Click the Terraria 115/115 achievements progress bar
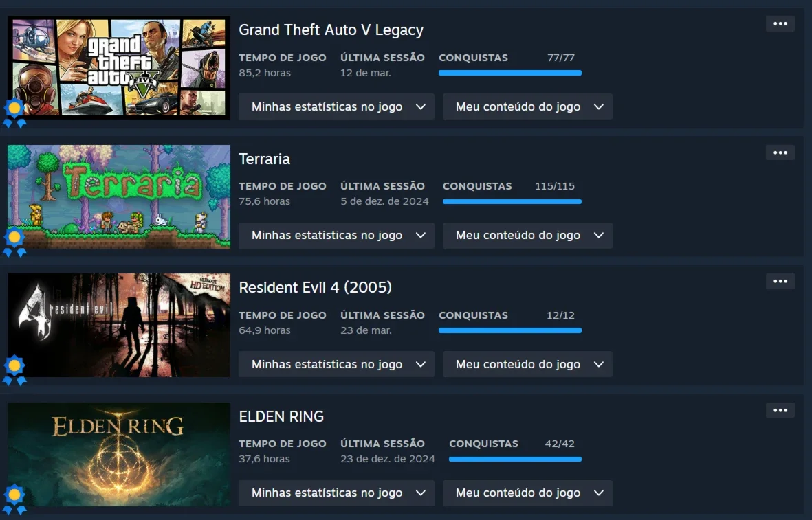The height and width of the screenshot is (520, 812). [512, 201]
